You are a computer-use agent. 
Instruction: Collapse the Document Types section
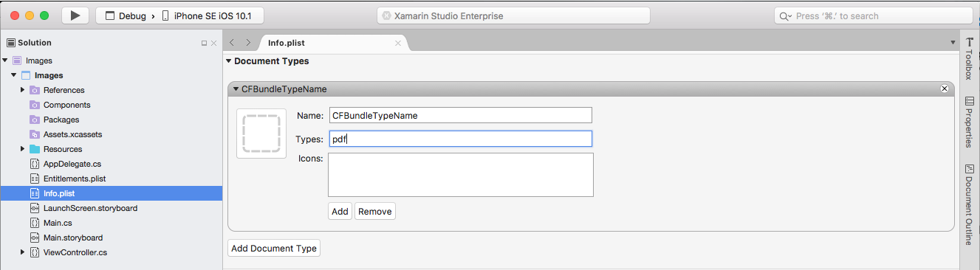pyautogui.click(x=229, y=61)
